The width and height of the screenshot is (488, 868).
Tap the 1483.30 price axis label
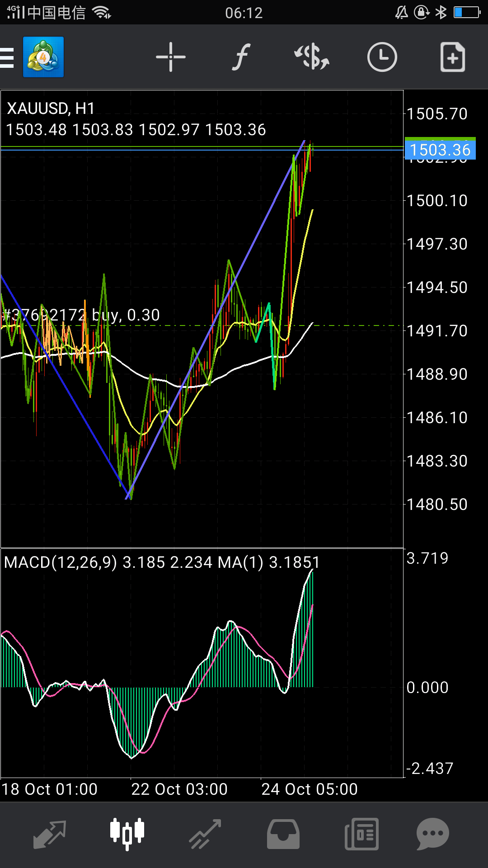pyautogui.click(x=437, y=461)
